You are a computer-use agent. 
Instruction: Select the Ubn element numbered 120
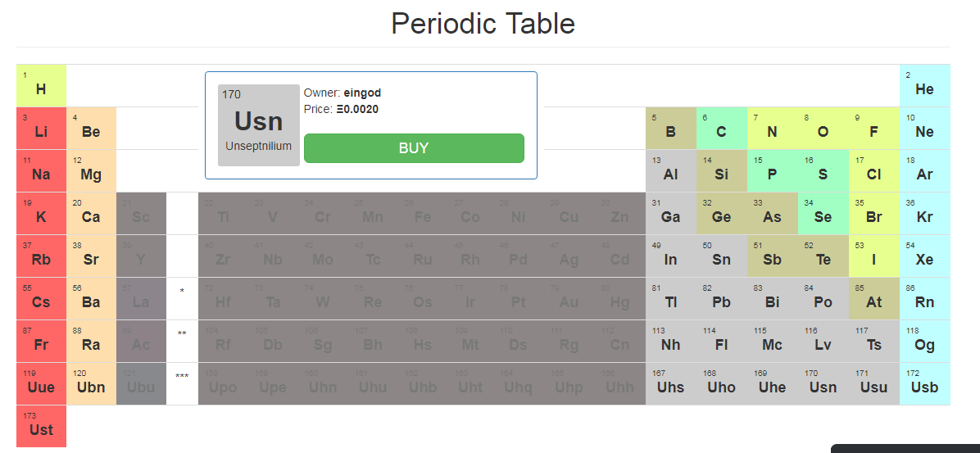91,384
